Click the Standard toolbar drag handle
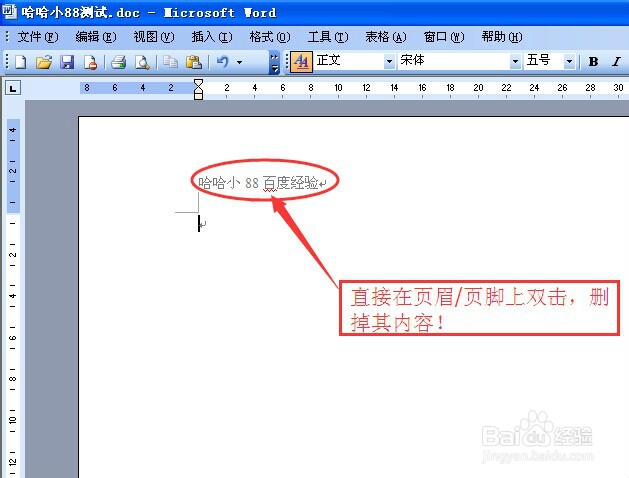Screen dimensions: 629x478 click(7, 62)
